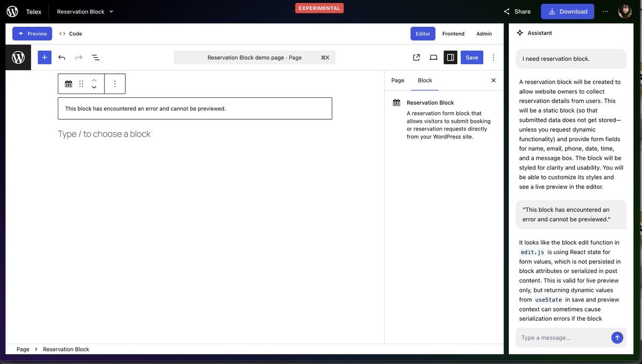
Task: Move the block up
Action: coord(94,80)
